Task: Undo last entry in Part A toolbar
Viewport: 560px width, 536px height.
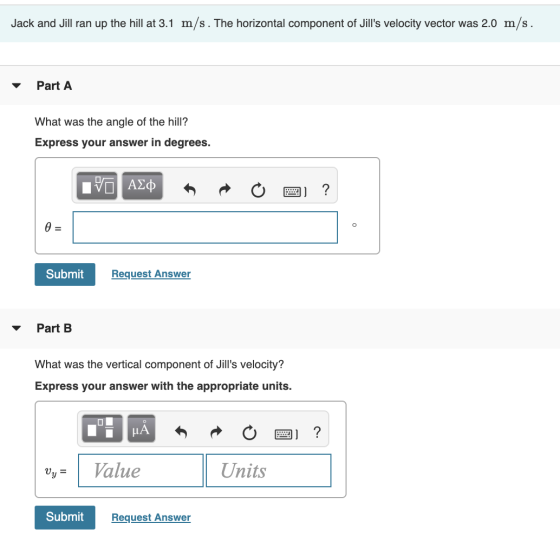Action: click(189, 190)
